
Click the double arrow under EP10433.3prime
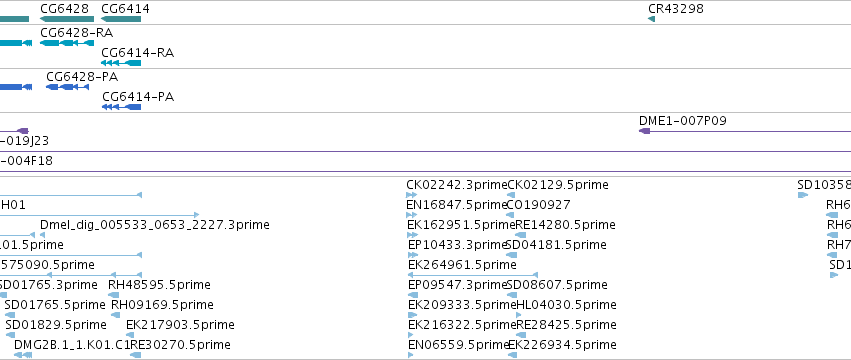tap(413, 255)
